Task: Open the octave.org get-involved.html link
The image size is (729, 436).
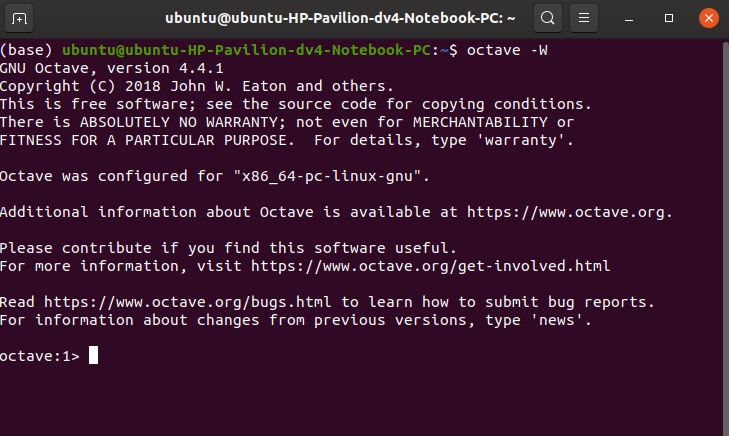Action: click(x=430, y=266)
